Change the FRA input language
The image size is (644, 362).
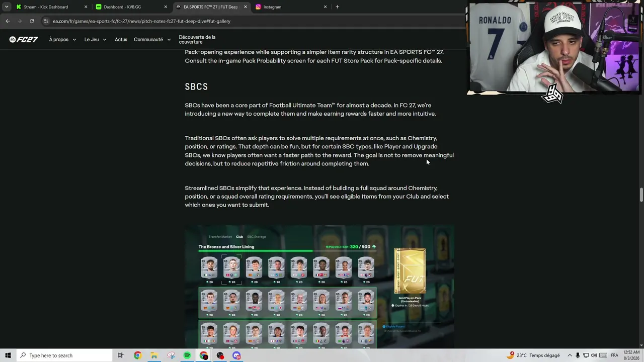[614, 355]
